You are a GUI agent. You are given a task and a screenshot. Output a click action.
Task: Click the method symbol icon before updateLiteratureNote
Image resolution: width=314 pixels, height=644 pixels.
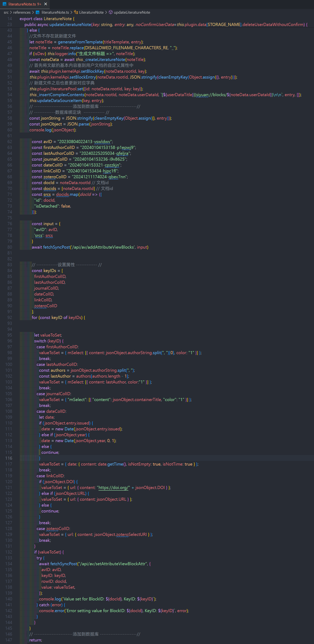(x=111, y=12)
